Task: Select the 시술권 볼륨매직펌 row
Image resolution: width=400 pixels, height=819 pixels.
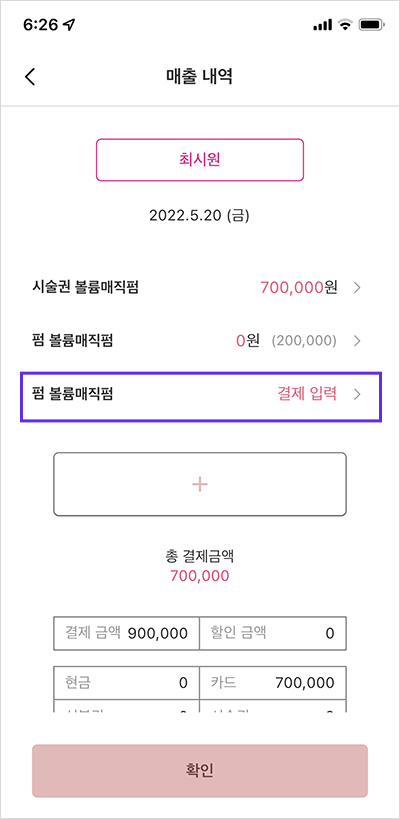Action: click(200, 287)
